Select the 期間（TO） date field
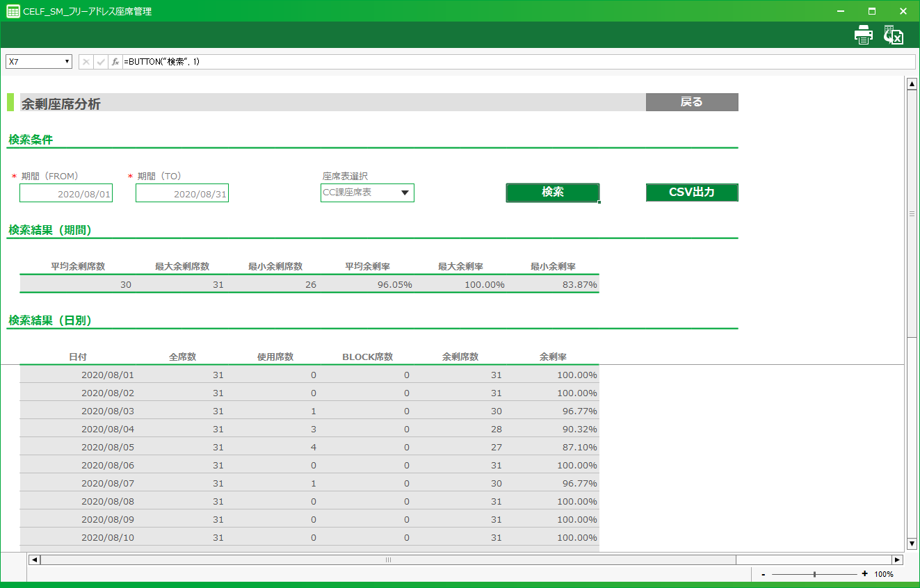Image resolution: width=920 pixels, height=588 pixels. pyautogui.click(x=182, y=194)
